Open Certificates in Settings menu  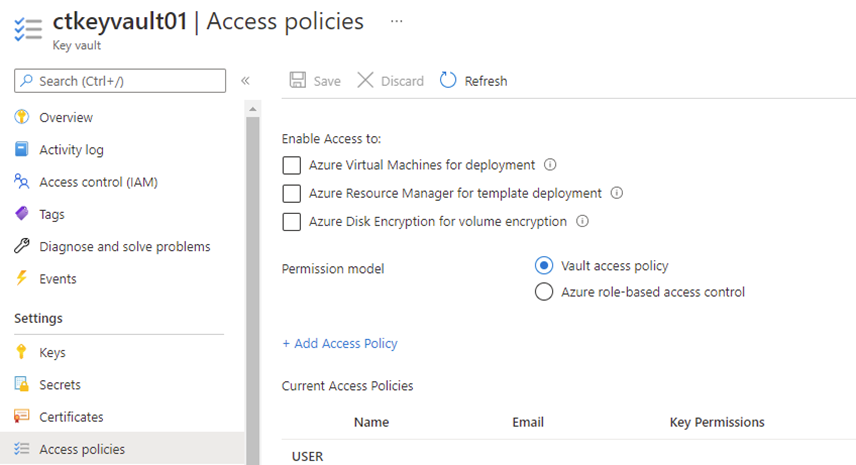point(71,416)
